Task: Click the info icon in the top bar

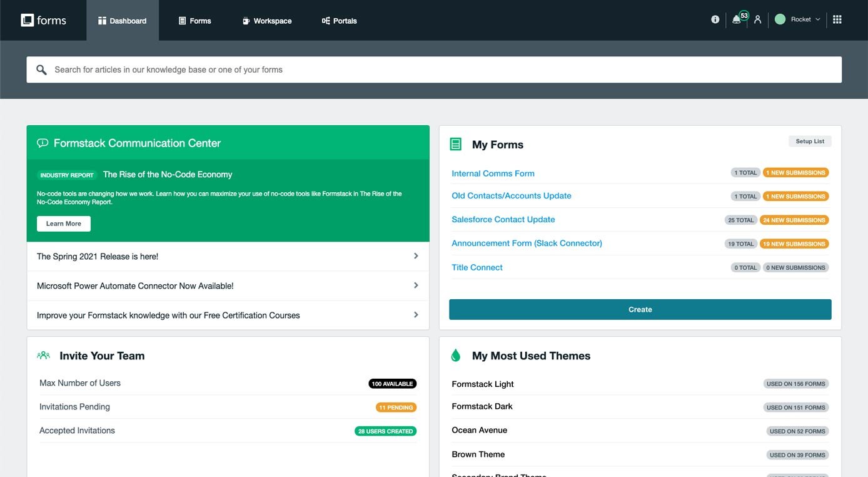Action: (x=715, y=19)
